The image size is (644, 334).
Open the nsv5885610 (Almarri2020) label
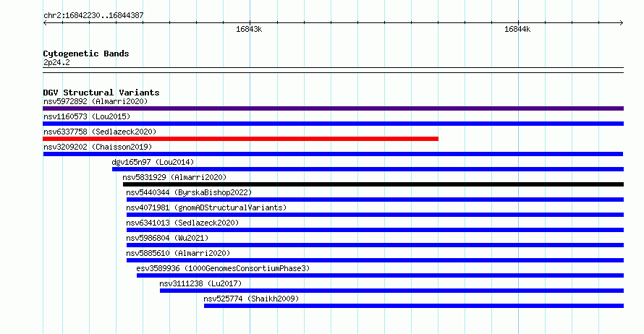click(x=178, y=253)
